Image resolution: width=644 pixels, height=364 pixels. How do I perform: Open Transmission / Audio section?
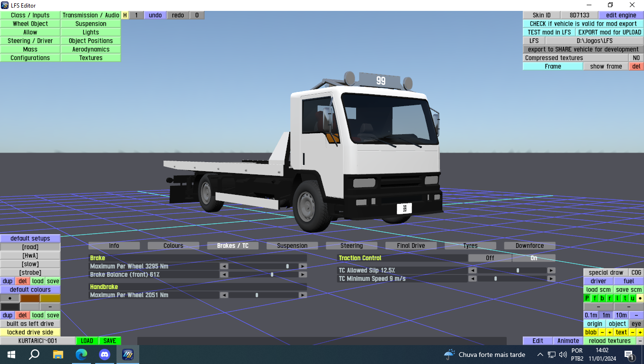click(x=91, y=15)
